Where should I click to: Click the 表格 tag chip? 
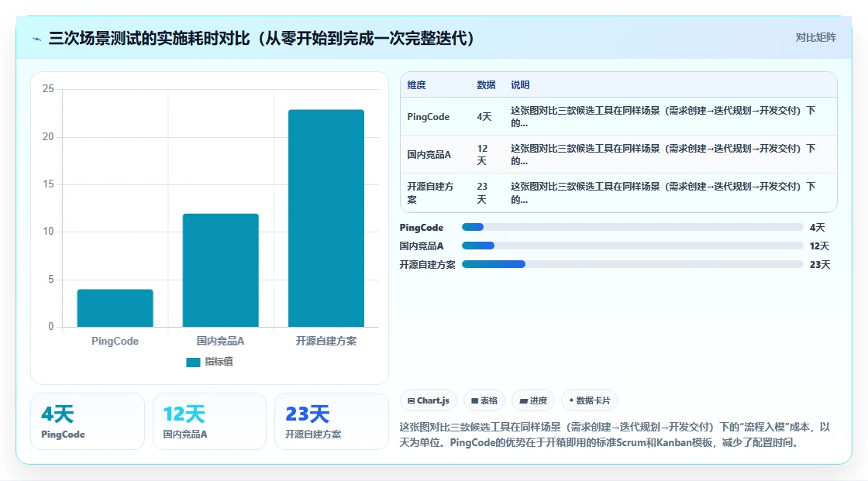[484, 400]
